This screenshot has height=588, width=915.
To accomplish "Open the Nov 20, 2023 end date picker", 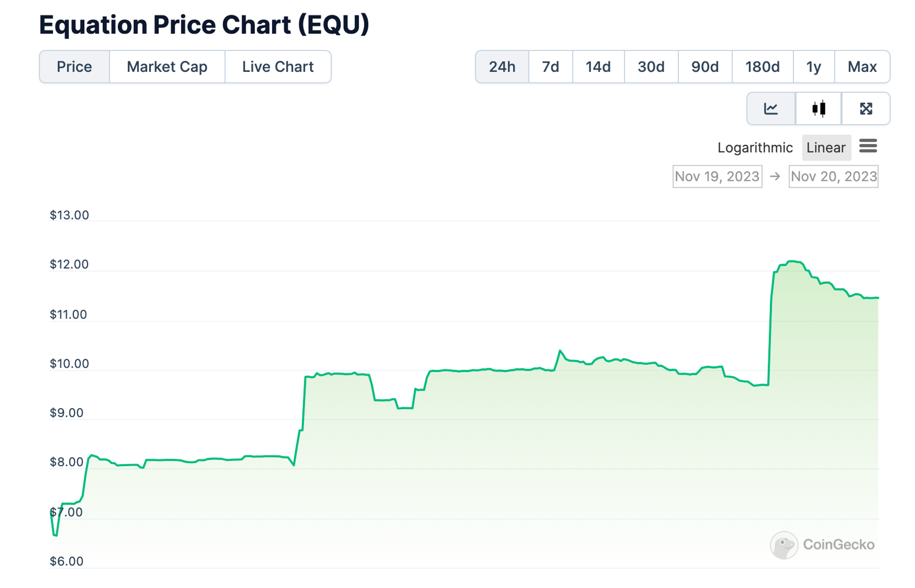I will click(x=833, y=176).
